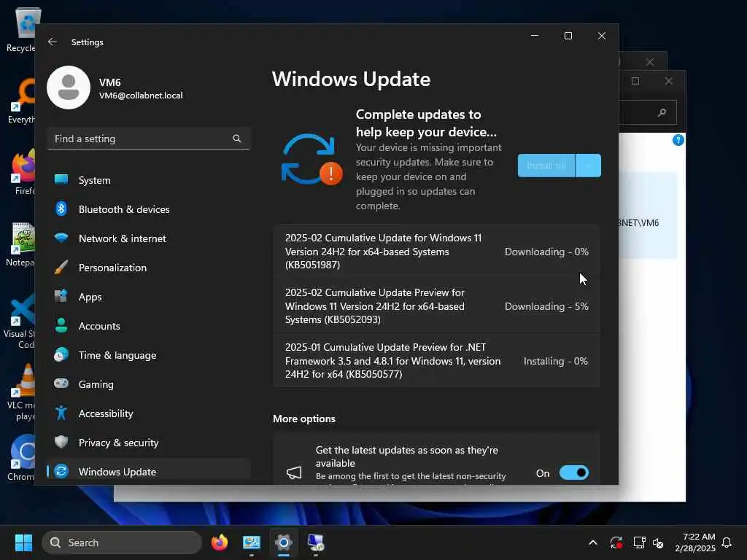
Task: Open Gaming settings
Action: 149,384
